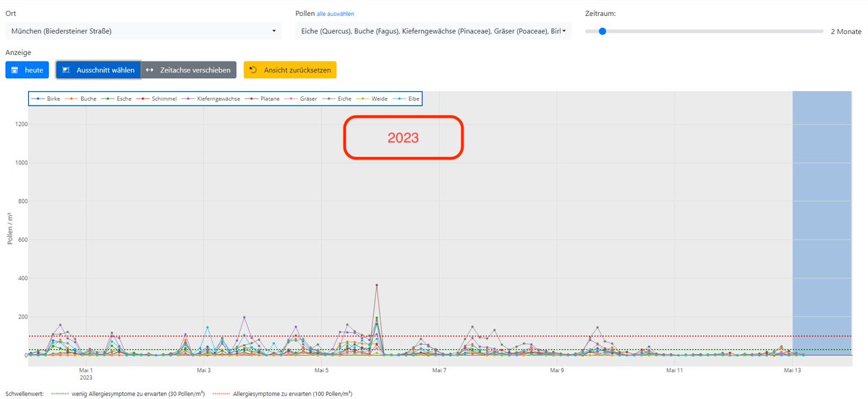Screen dimensions: 868x399
Task: Switch to 'Zeitachse verschieben' mode
Action: tap(188, 70)
